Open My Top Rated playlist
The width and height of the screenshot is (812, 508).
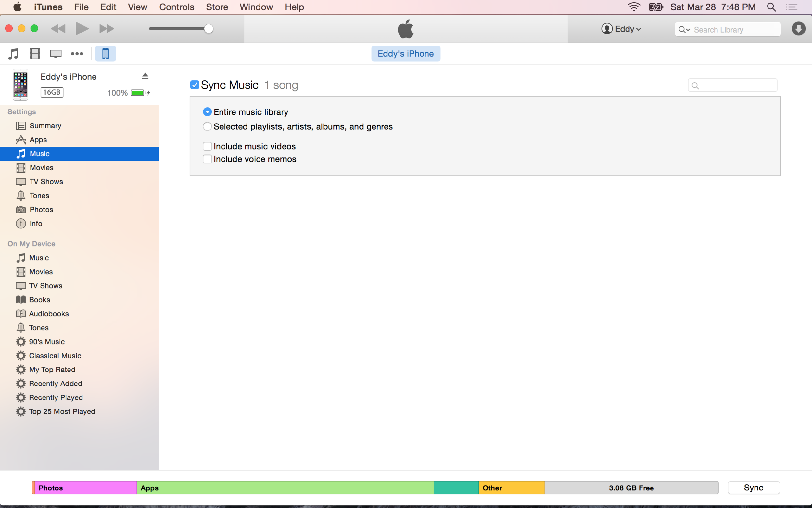(x=79, y=370)
